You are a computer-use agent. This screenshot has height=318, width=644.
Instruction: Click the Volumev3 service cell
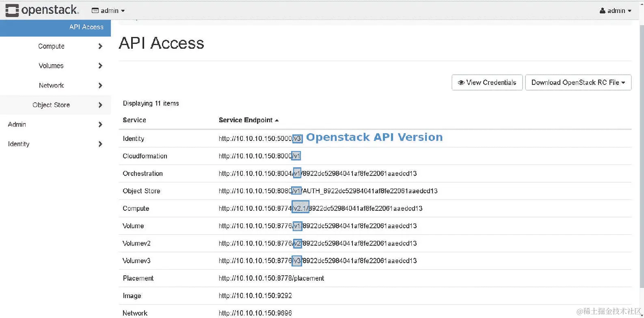pos(136,261)
